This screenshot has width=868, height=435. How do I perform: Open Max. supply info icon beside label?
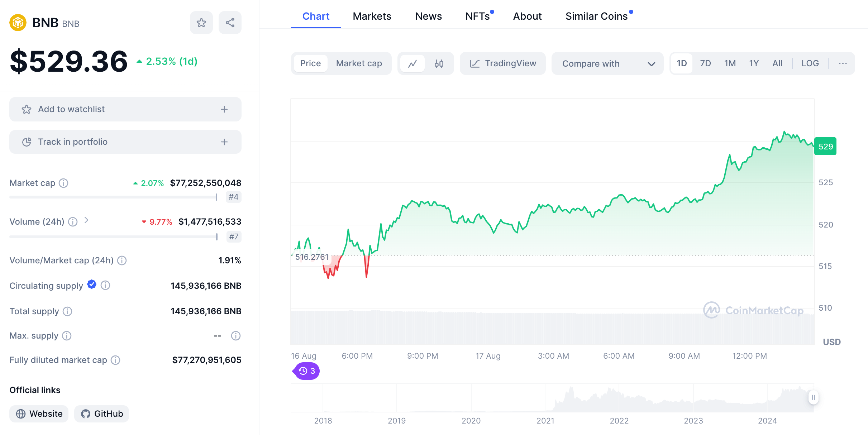[x=67, y=336]
